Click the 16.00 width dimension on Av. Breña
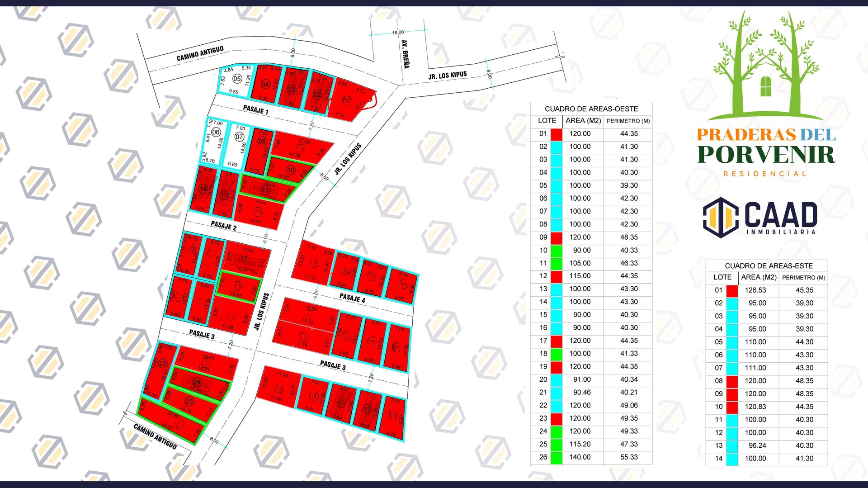 [x=398, y=33]
